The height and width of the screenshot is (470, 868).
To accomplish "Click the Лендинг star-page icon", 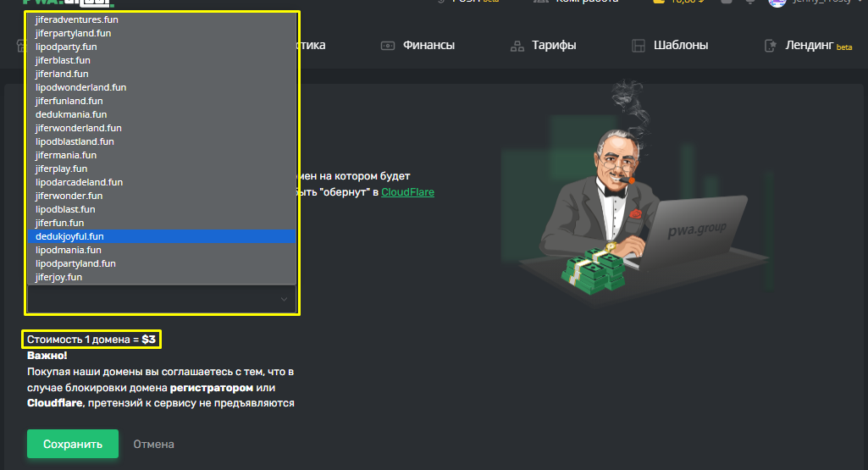I will coord(770,46).
